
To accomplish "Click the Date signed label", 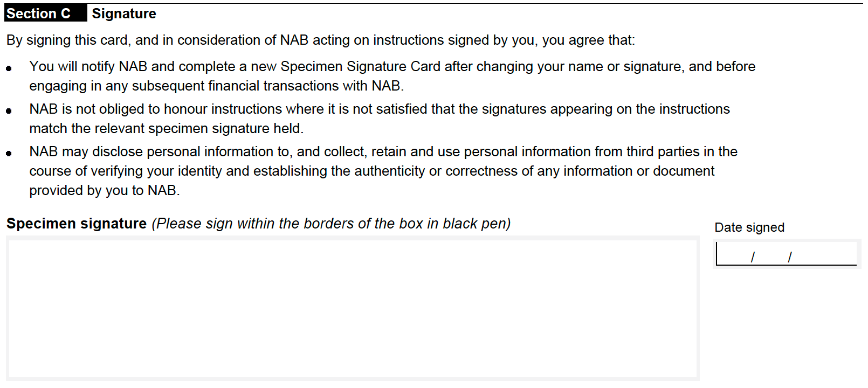I will [749, 227].
